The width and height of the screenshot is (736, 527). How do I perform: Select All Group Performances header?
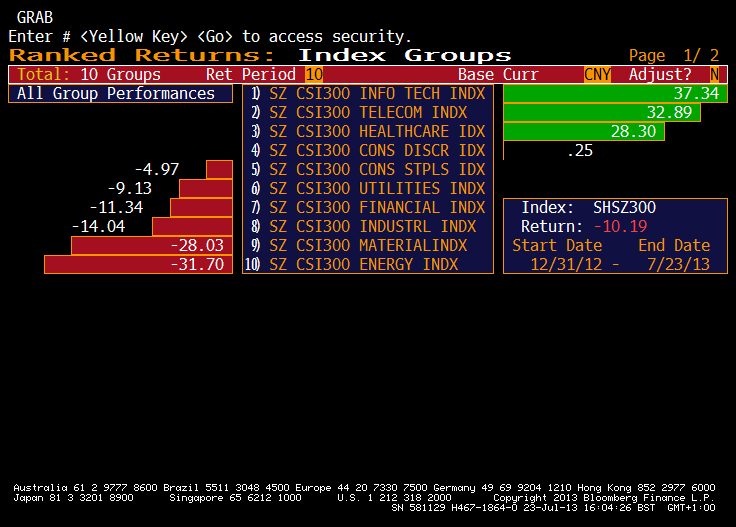121,93
